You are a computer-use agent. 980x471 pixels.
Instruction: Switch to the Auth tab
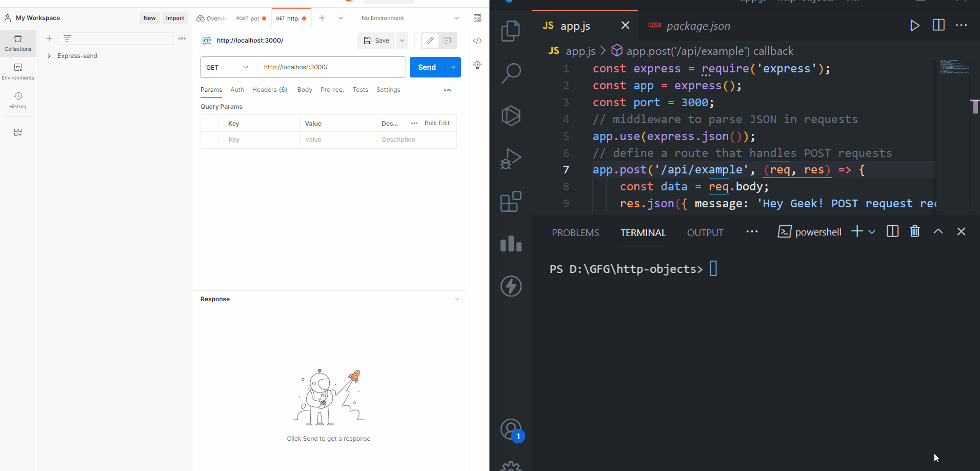(x=237, y=90)
